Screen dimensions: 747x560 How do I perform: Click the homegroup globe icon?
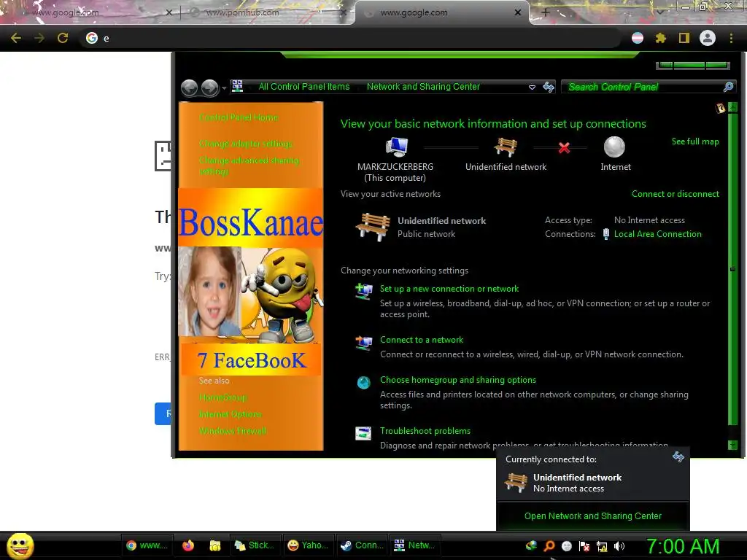(x=363, y=382)
